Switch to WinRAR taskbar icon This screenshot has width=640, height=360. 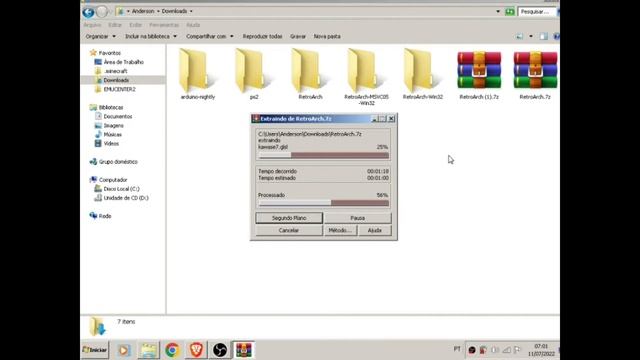point(244,350)
